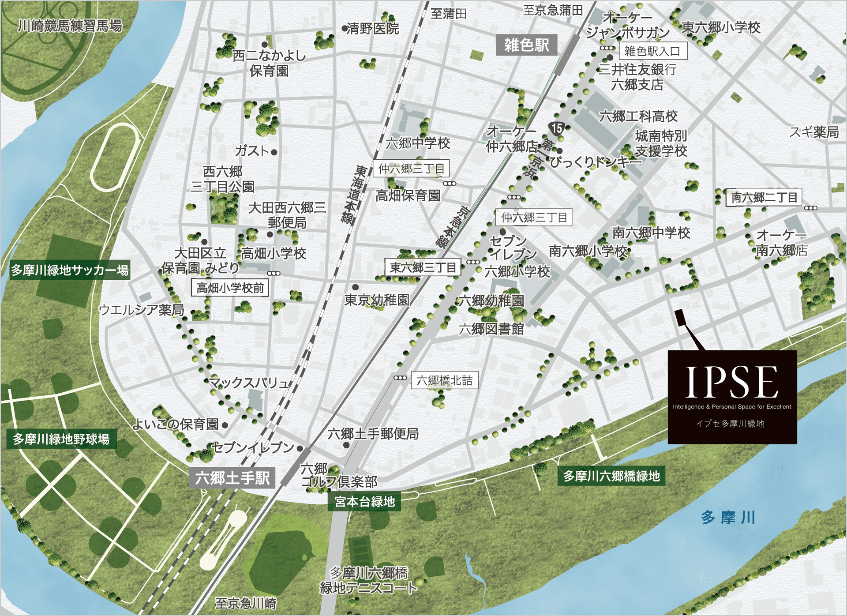
Task: Click the ウエルシア薬局 label
Action: click(141, 310)
